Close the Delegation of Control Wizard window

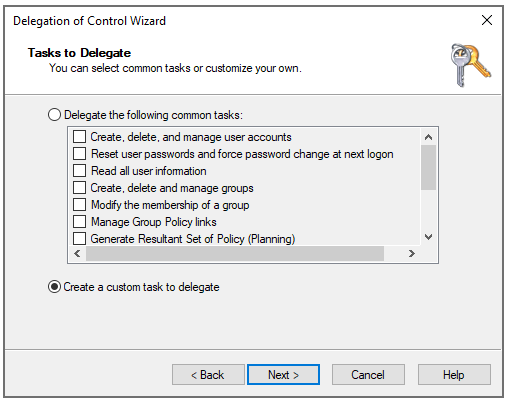pyautogui.click(x=487, y=20)
